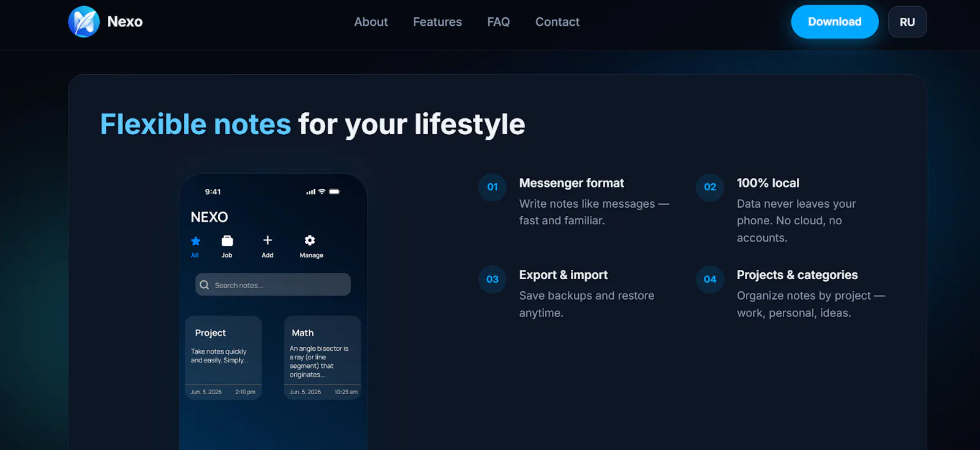The width and height of the screenshot is (980, 450).
Task: Open the Project note card
Action: (224, 358)
